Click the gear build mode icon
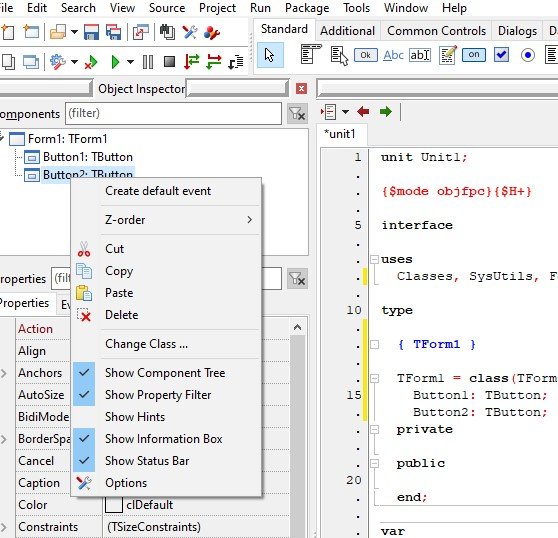The image size is (558, 538). click(58, 62)
